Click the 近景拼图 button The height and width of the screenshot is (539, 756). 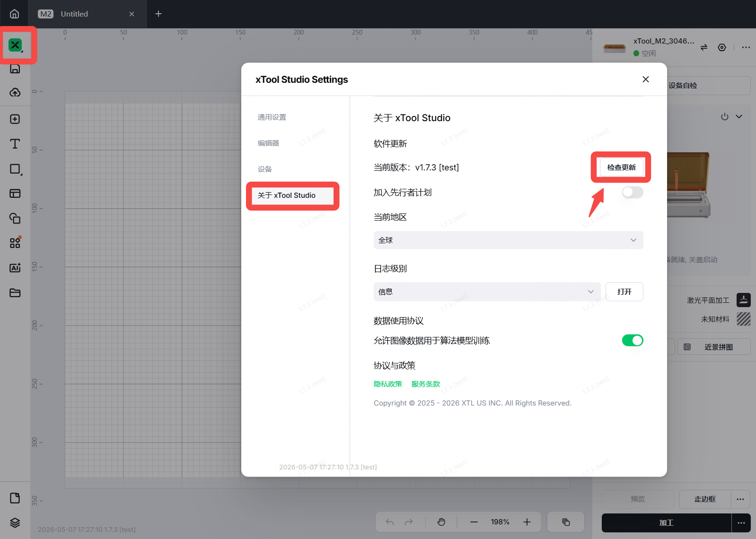[x=714, y=347]
